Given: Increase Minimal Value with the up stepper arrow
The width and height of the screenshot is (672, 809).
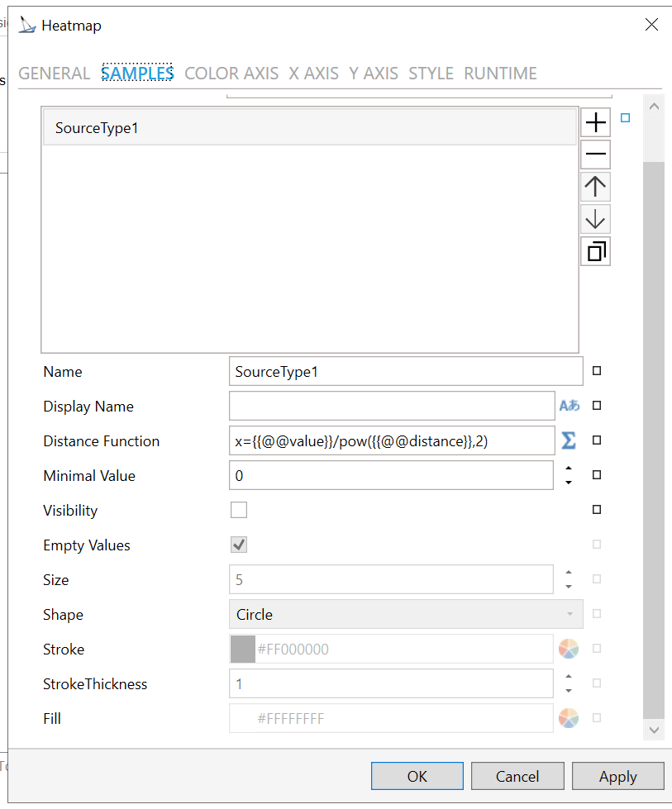Looking at the screenshot, I should (569, 469).
